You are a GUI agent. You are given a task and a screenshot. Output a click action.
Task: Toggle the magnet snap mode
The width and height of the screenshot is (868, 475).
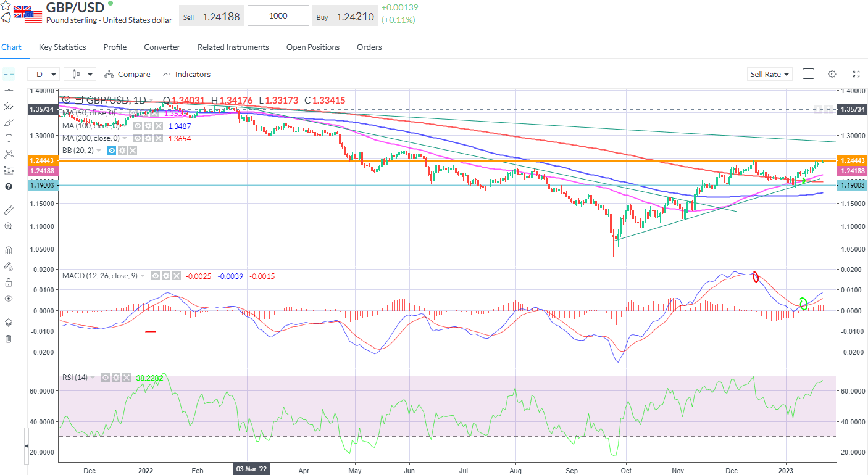[x=9, y=250]
